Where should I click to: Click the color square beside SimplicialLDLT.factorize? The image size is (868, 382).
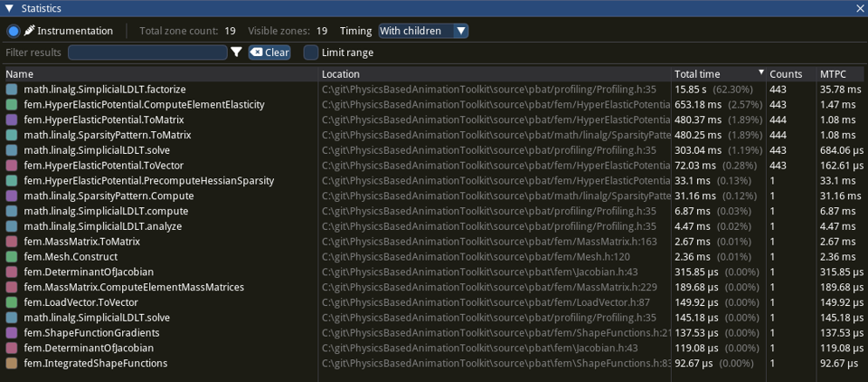click(x=12, y=90)
